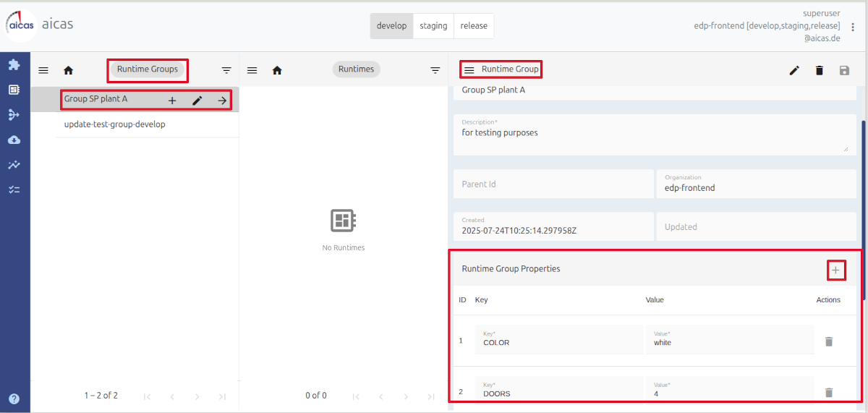Click the Description text field
868x413 pixels.
coord(655,134)
